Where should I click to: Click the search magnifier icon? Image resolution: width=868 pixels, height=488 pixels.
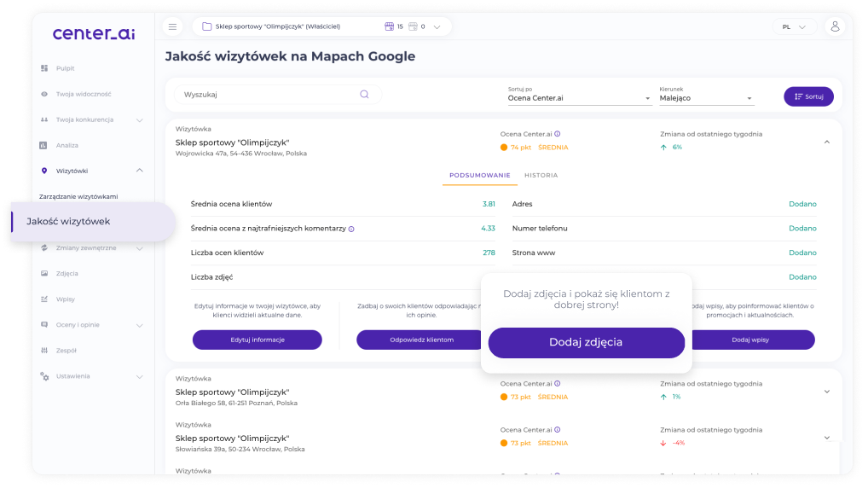(x=364, y=95)
